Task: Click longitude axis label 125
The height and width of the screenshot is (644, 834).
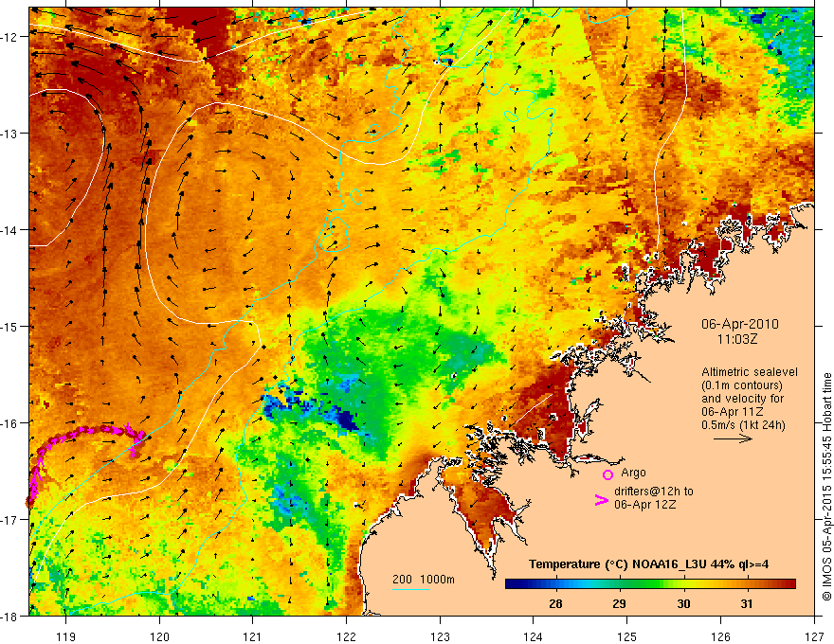Action: pyautogui.click(x=627, y=636)
